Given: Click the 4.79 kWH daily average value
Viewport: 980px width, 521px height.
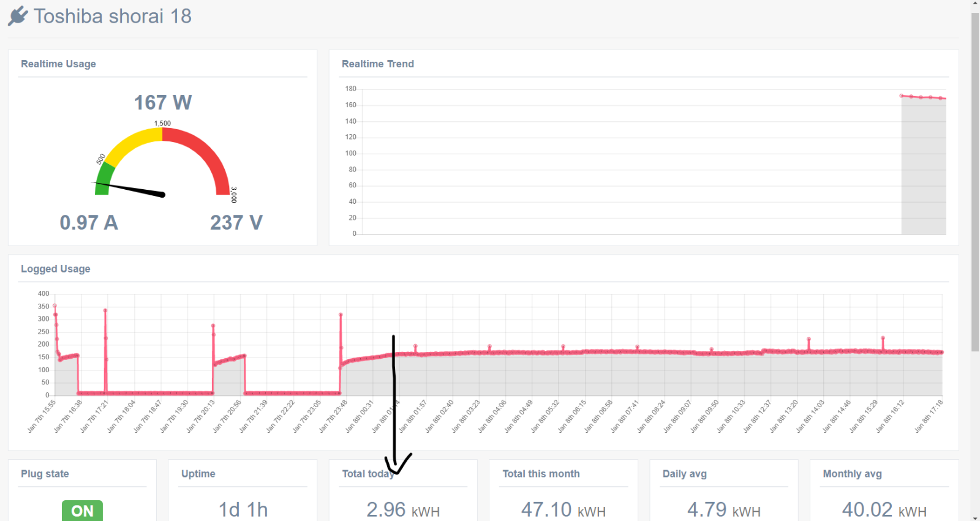Looking at the screenshot, I should click(724, 509).
